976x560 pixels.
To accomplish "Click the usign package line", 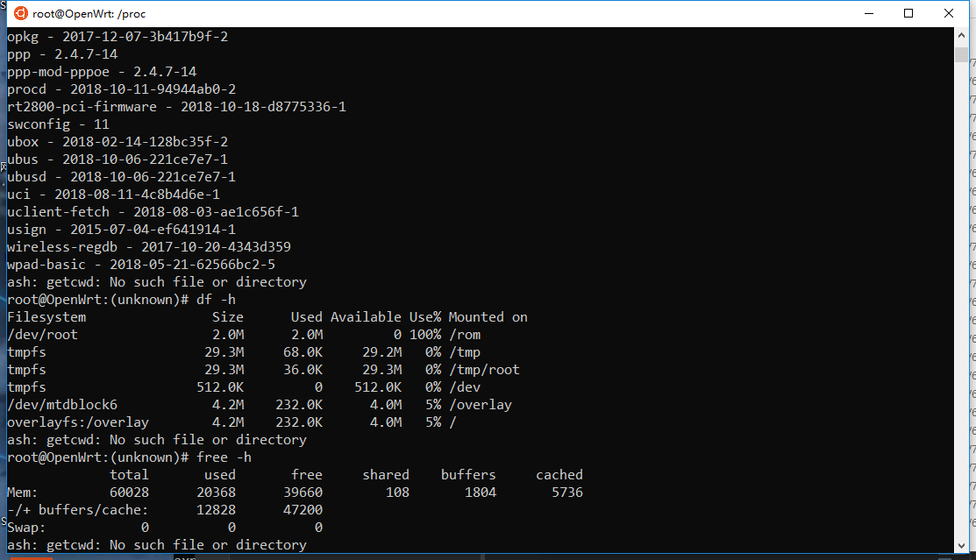I will click(121, 230).
